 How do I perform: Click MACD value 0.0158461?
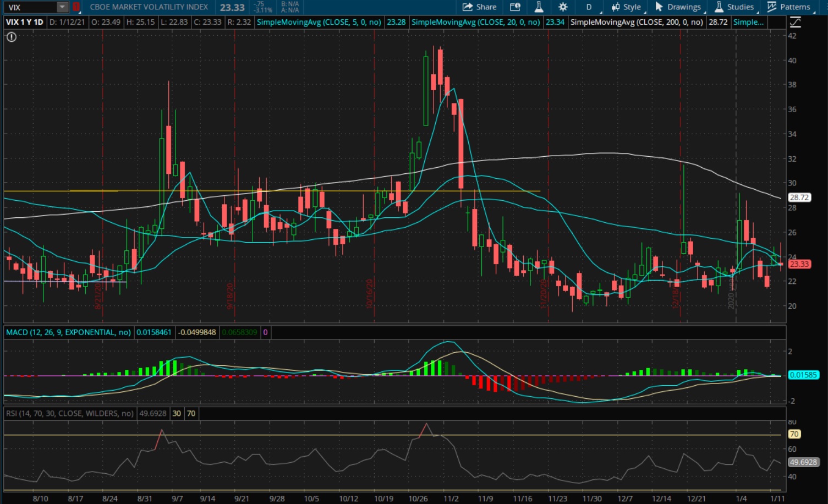tap(154, 332)
